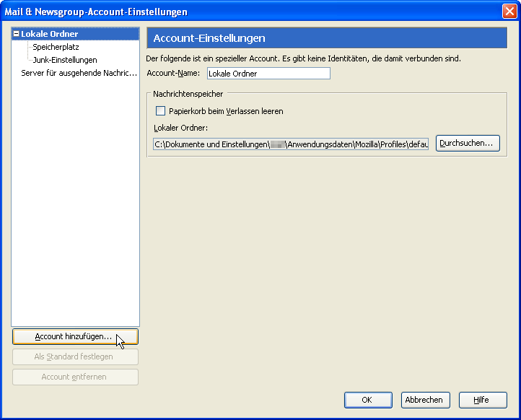The width and height of the screenshot is (521, 420).
Task: Click the Account entfernen button
Action: pos(75,377)
